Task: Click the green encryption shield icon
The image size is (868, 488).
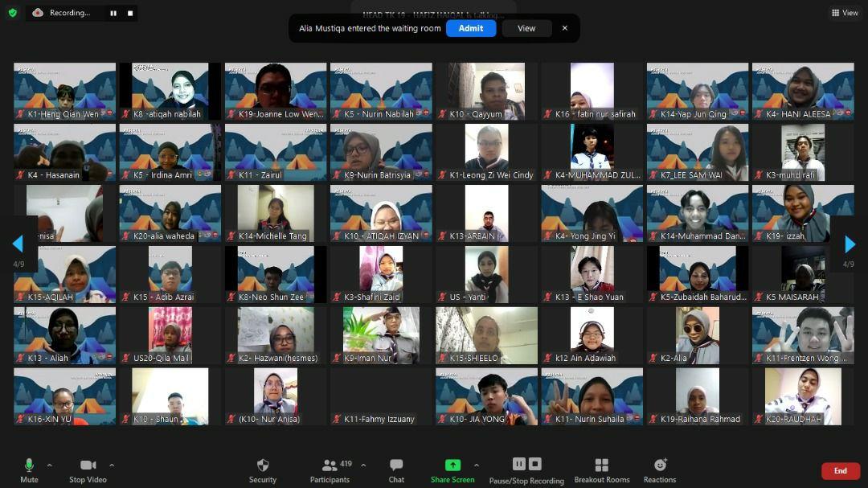Action: [12, 13]
